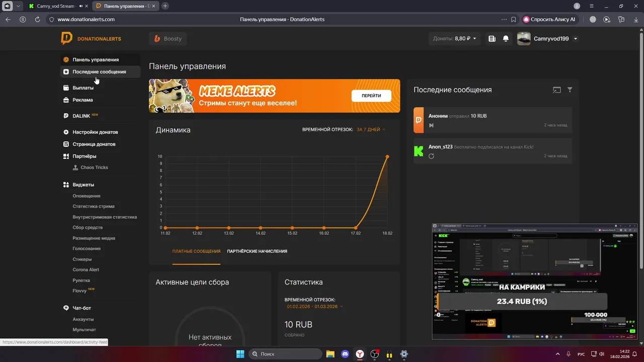Open the Windows Start menu

click(x=240, y=354)
